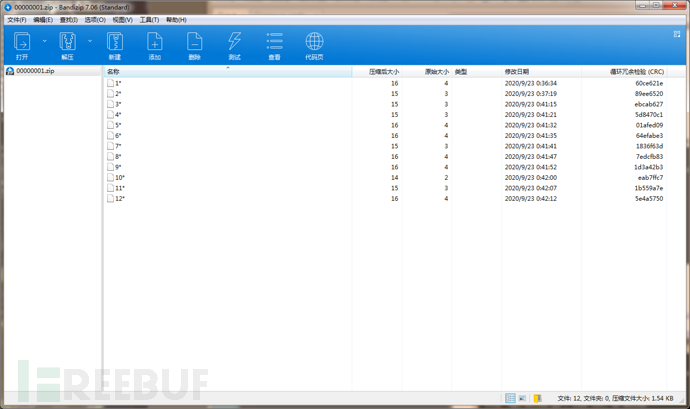
Task: Click the Code page globe icon
Action: (x=314, y=42)
